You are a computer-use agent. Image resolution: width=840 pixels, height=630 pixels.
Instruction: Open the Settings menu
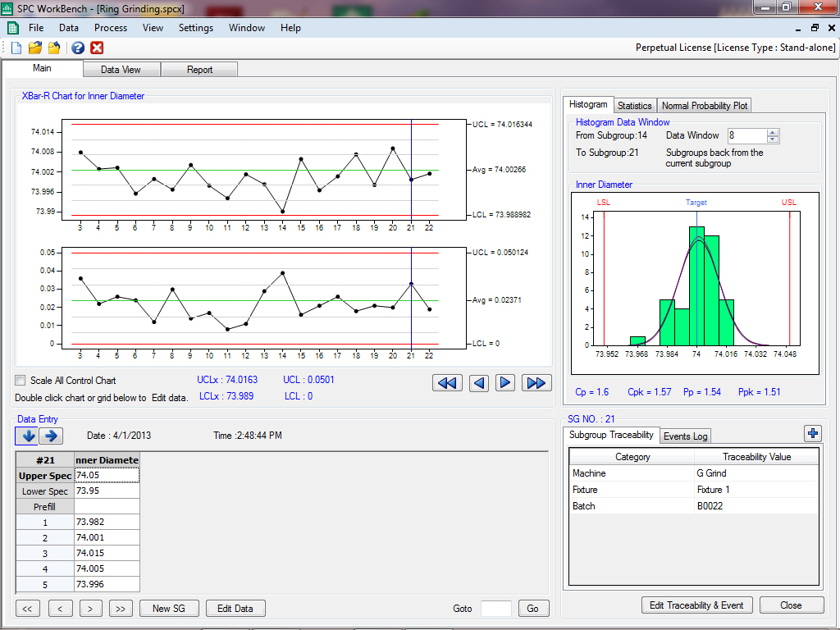click(x=196, y=28)
